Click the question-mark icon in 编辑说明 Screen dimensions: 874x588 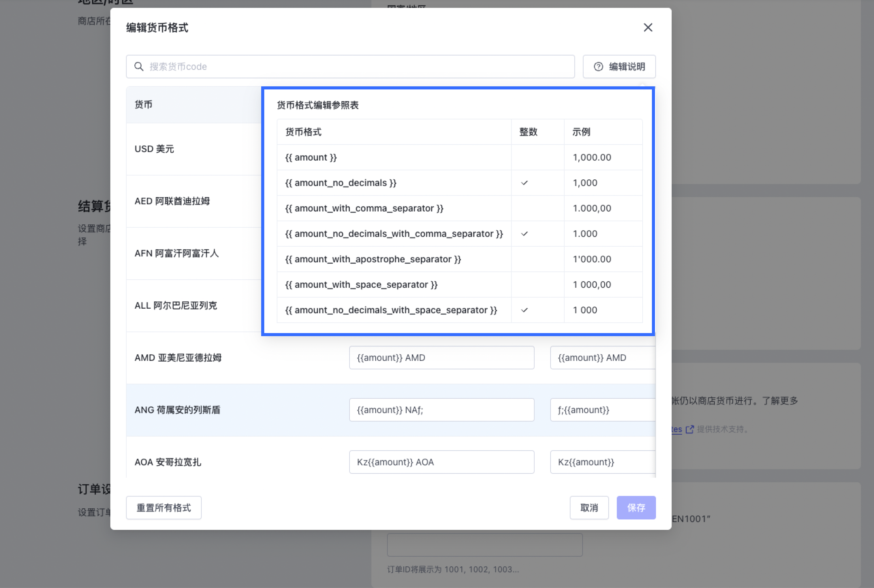click(x=598, y=66)
